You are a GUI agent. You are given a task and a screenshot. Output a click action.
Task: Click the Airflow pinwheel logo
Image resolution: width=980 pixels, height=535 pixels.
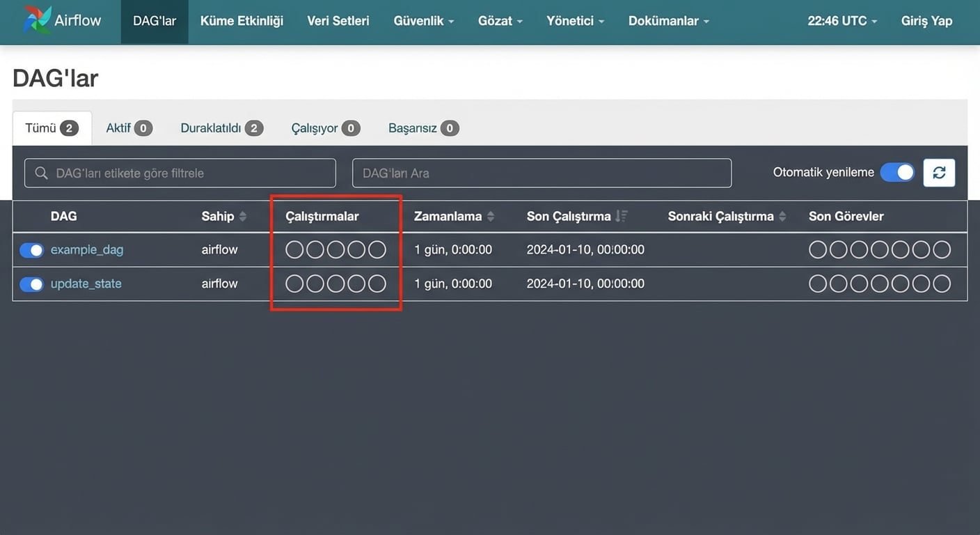click(36, 20)
